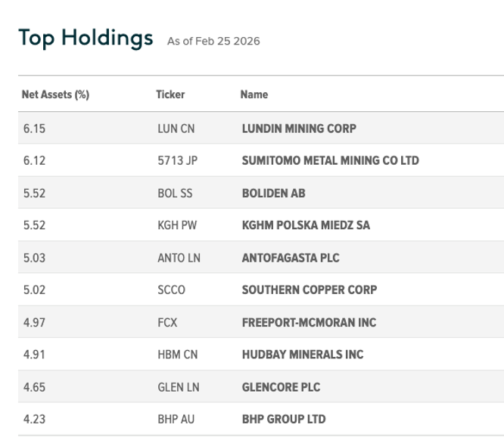This screenshot has width=504, height=437.
Task: Sort by Net Assets (%) column header
Action: tap(56, 95)
